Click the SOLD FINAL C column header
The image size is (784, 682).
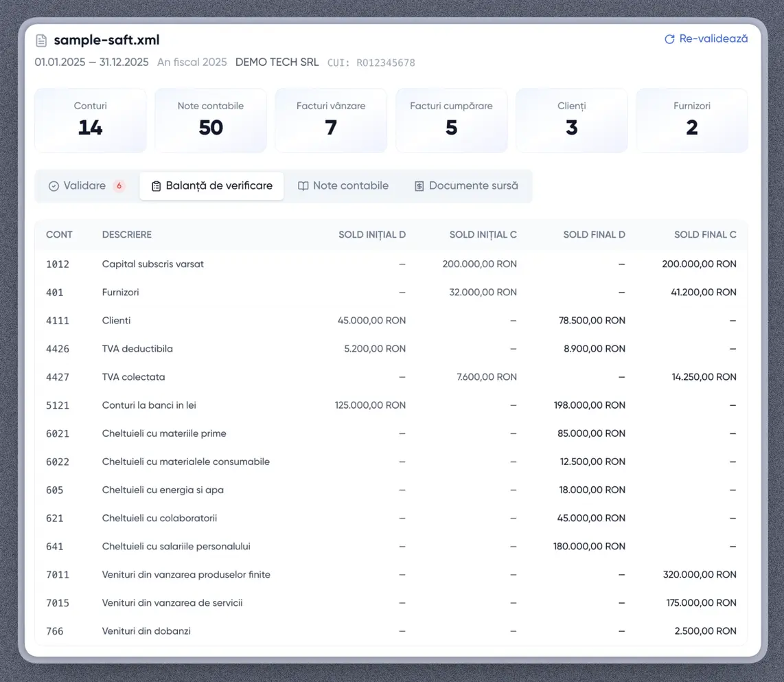click(705, 235)
